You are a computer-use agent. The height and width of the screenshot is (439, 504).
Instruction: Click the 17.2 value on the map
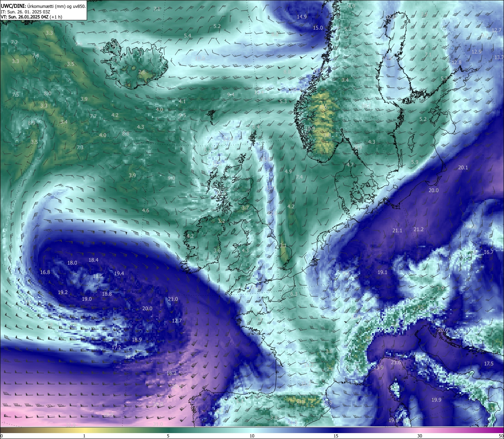(116, 348)
